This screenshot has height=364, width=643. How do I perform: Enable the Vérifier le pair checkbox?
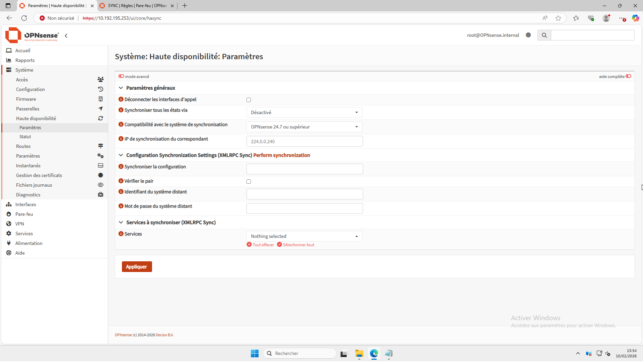tap(248, 182)
